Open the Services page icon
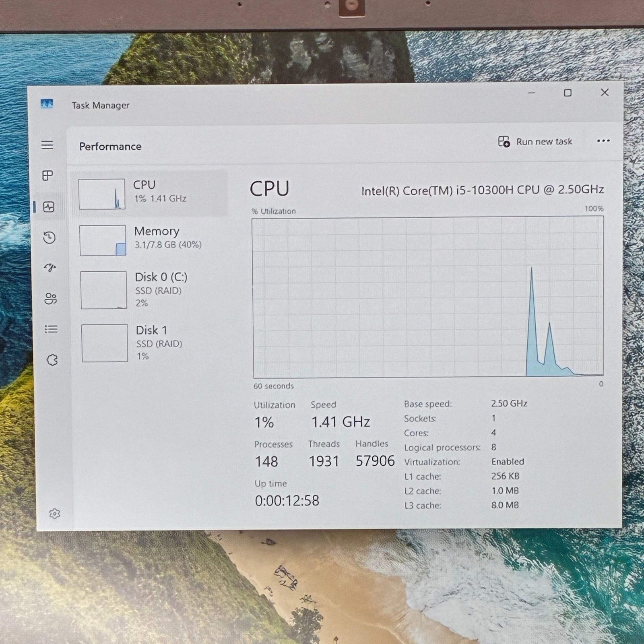644x644 pixels. pyautogui.click(x=52, y=360)
